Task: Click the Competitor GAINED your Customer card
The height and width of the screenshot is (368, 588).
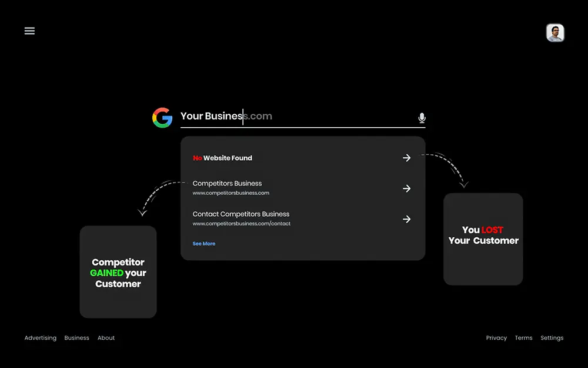Action: point(118,272)
